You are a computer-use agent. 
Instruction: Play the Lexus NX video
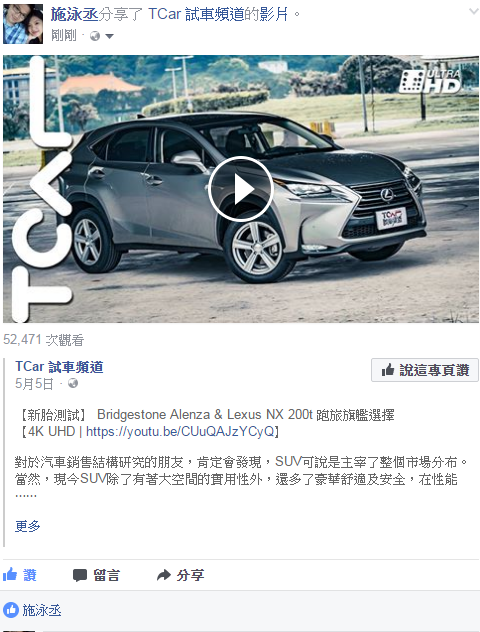[x=241, y=189]
